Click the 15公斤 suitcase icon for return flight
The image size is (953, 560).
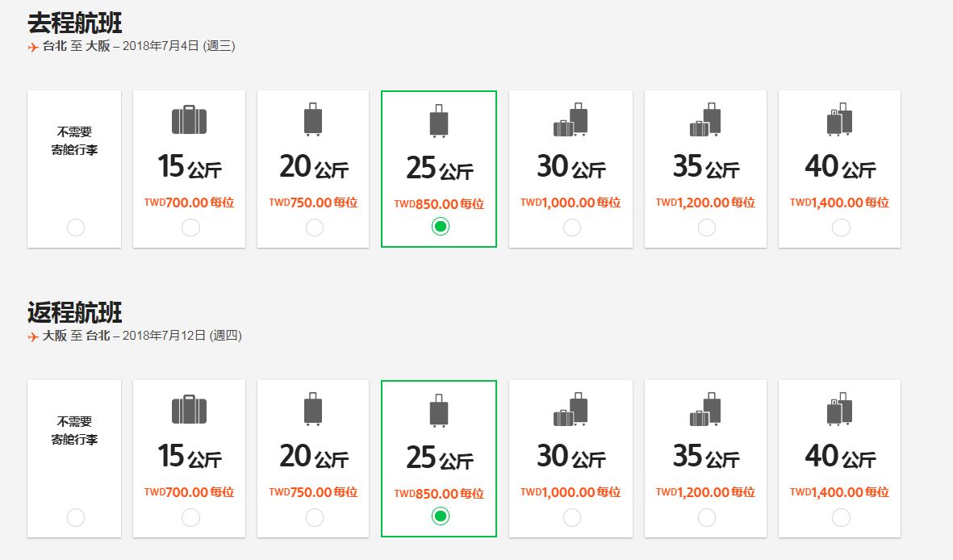coord(189,409)
